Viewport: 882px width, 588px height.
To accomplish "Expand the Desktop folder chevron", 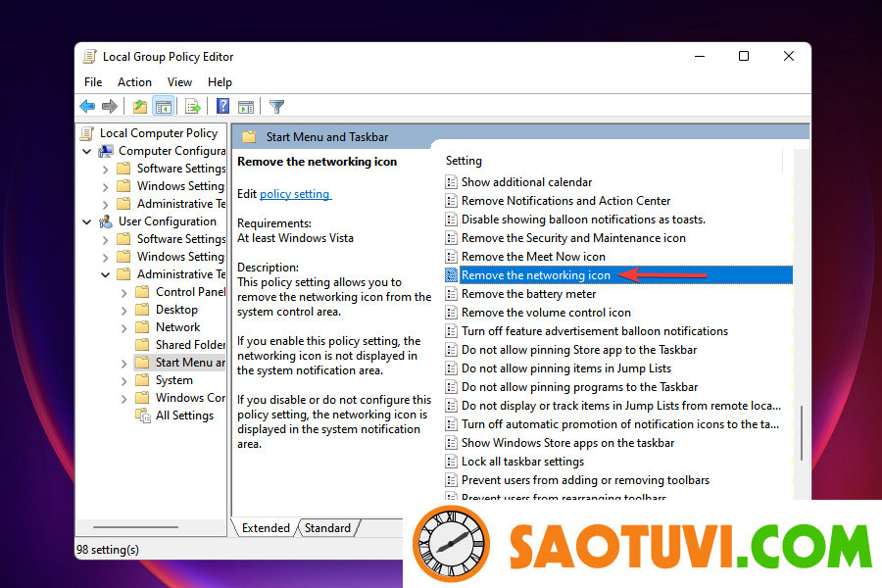I will click(123, 310).
